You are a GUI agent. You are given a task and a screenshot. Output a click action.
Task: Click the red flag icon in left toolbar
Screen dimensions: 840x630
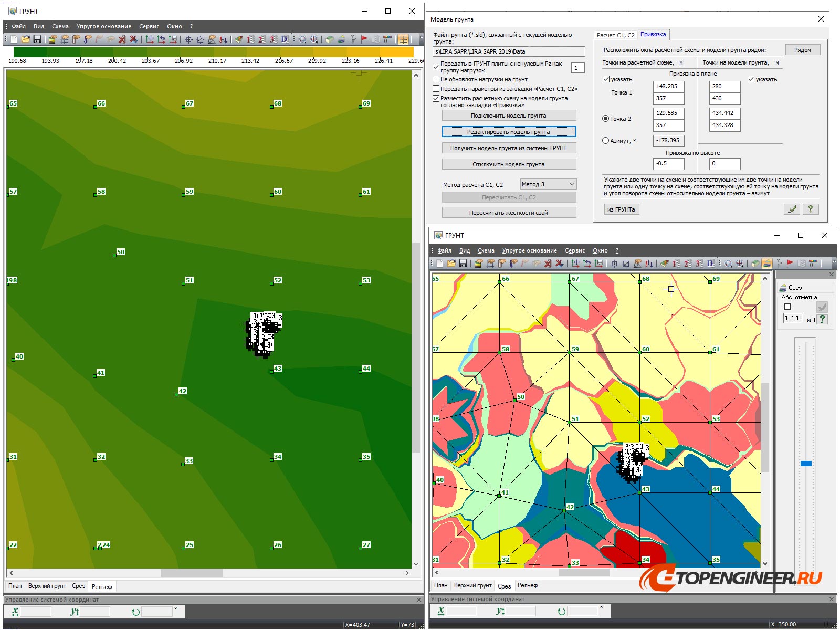pyautogui.click(x=364, y=39)
